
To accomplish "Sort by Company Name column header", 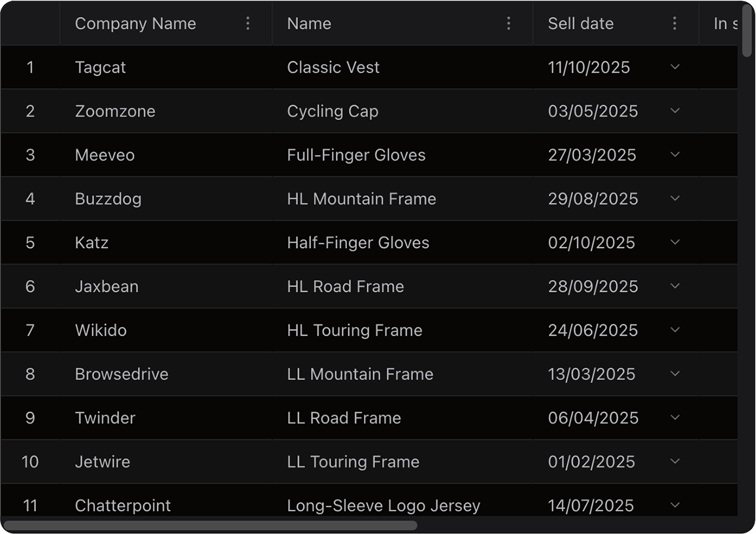I will [135, 24].
